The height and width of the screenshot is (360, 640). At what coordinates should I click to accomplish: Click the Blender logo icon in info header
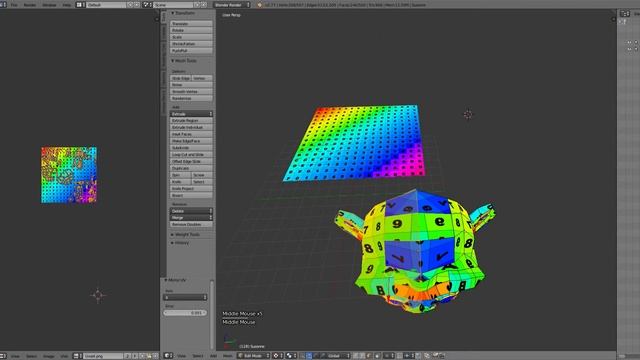(260, 5)
